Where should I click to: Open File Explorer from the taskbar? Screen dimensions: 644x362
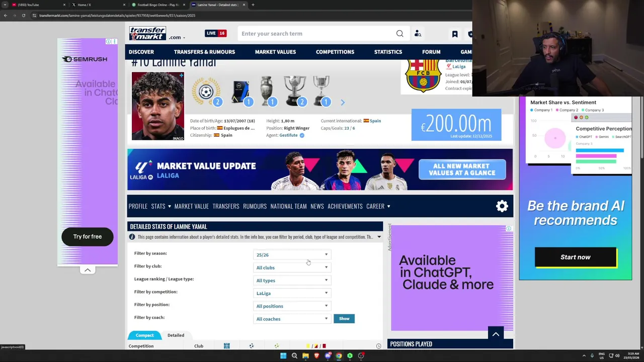pyautogui.click(x=305, y=356)
